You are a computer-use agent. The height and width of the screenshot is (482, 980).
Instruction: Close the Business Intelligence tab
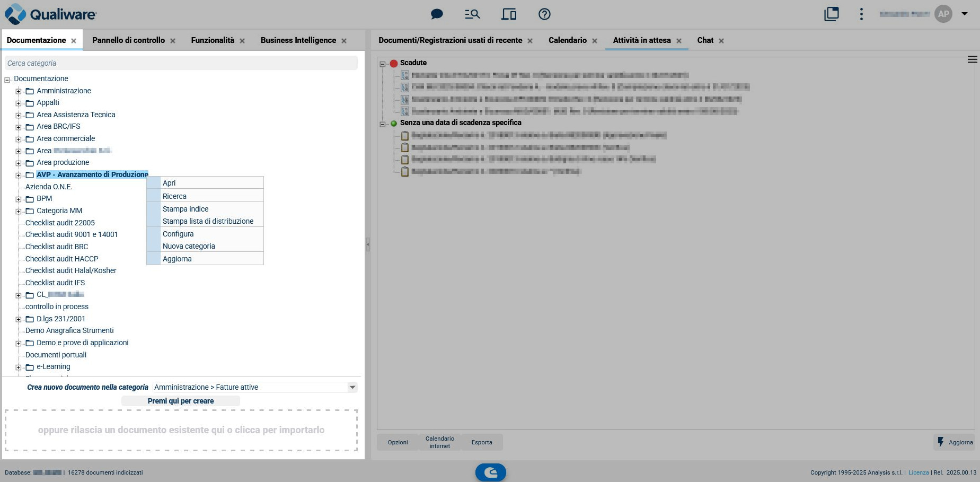click(x=344, y=41)
